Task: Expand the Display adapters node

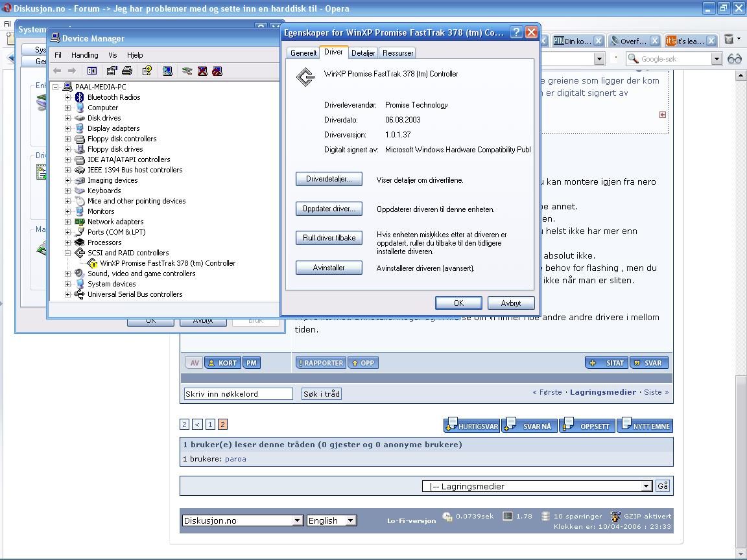Action: click(67, 128)
